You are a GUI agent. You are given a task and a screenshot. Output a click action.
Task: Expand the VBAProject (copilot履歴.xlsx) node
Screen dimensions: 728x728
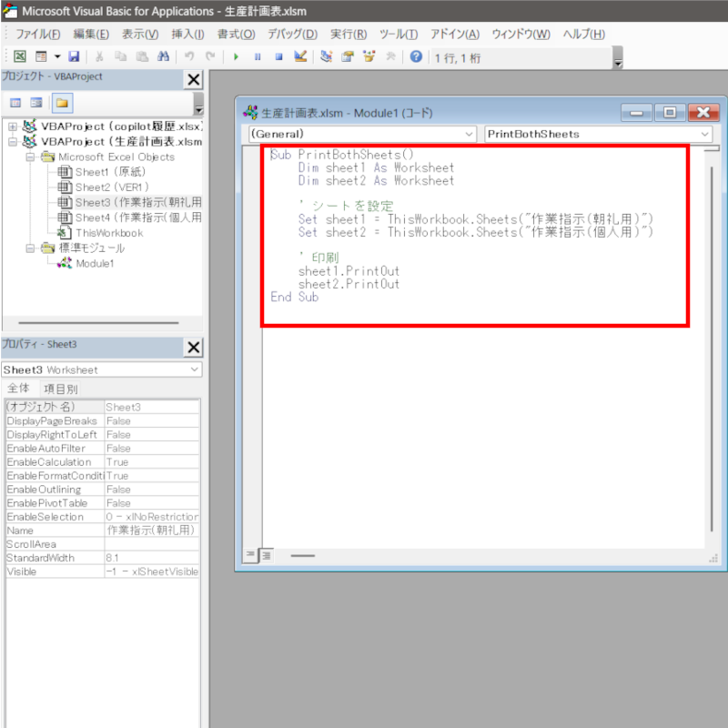tap(13, 126)
